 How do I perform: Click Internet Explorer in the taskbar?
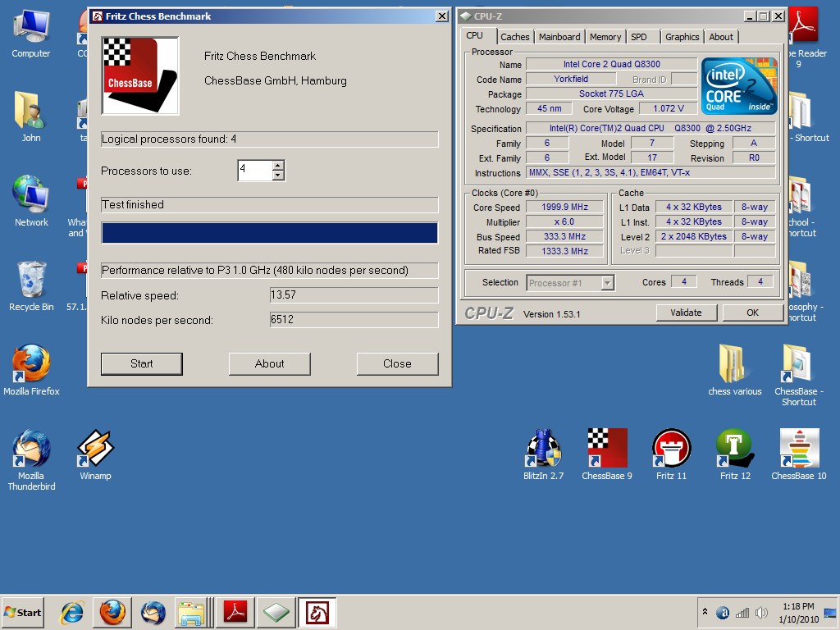(72, 612)
